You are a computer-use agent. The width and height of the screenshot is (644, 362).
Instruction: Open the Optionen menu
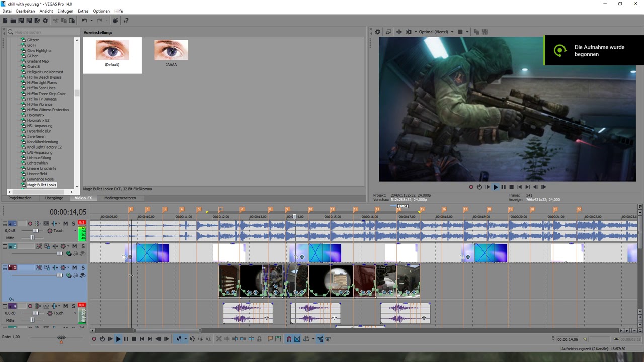pyautogui.click(x=101, y=11)
